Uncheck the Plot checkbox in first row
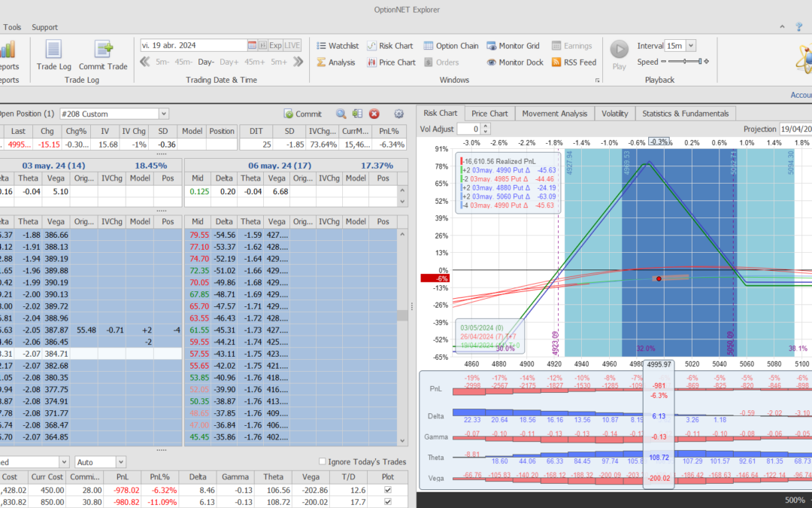 point(387,491)
